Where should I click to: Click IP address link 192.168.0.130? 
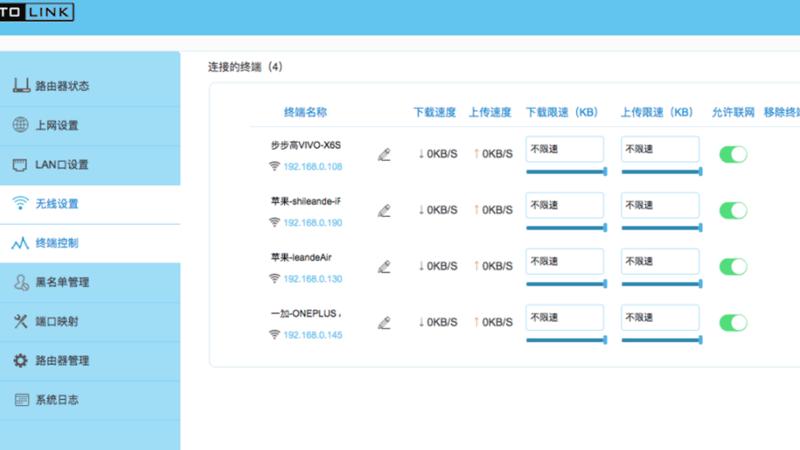point(313,279)
